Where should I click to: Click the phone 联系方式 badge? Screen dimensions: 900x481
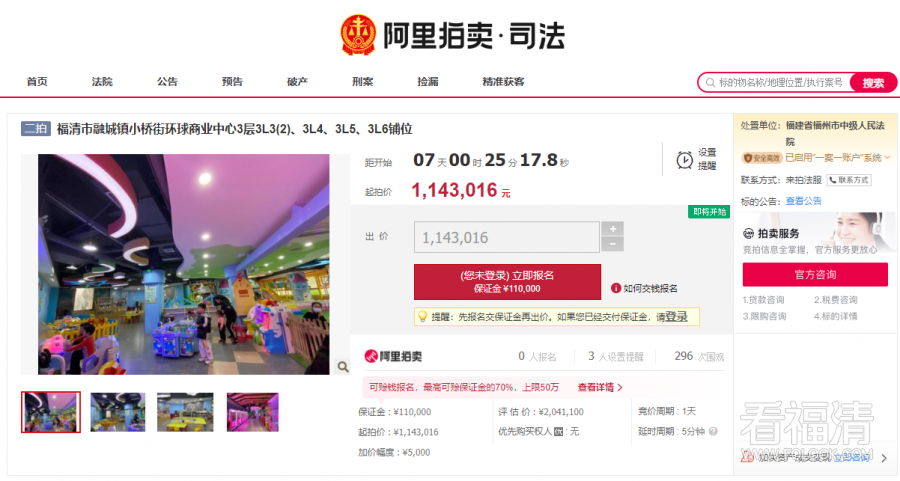(x=849, y=180)
